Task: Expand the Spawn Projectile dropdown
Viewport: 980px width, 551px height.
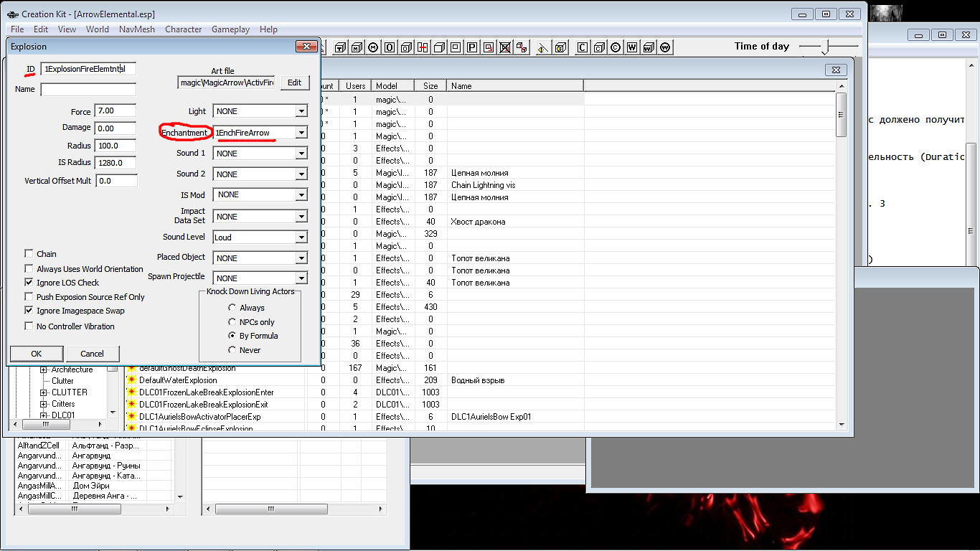Action: tap(301, 278)
